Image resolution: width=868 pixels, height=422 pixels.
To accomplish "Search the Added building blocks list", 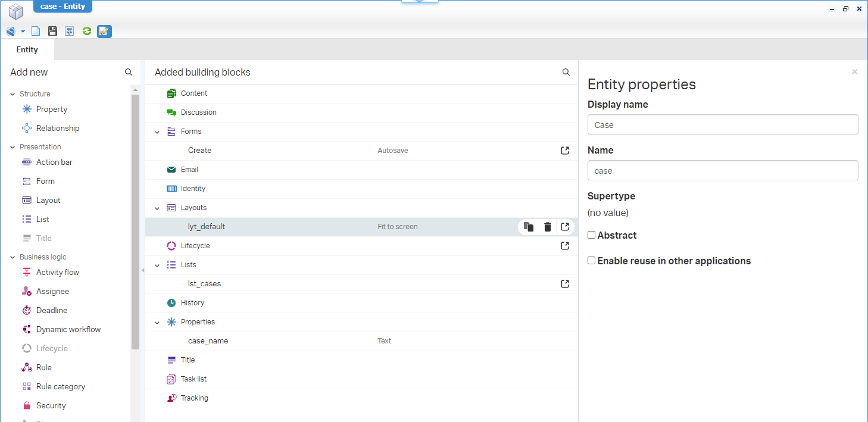I will (x=566, y=72).
